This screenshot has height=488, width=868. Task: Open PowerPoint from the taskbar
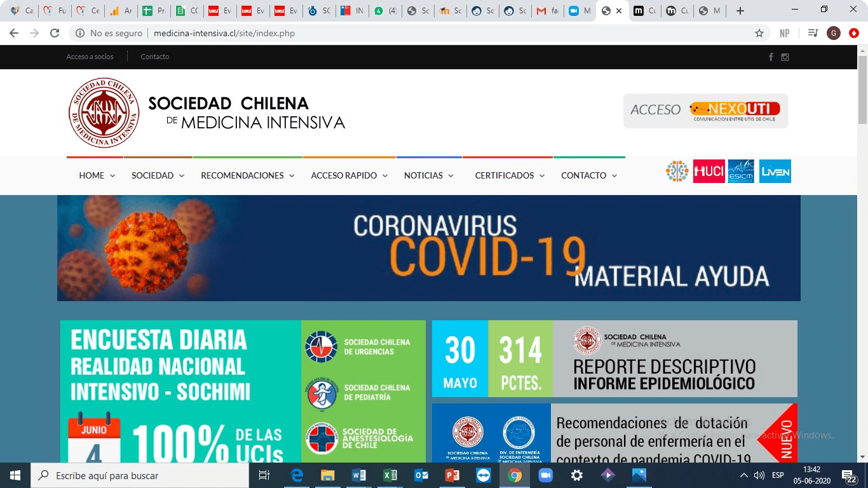[452, 475]
